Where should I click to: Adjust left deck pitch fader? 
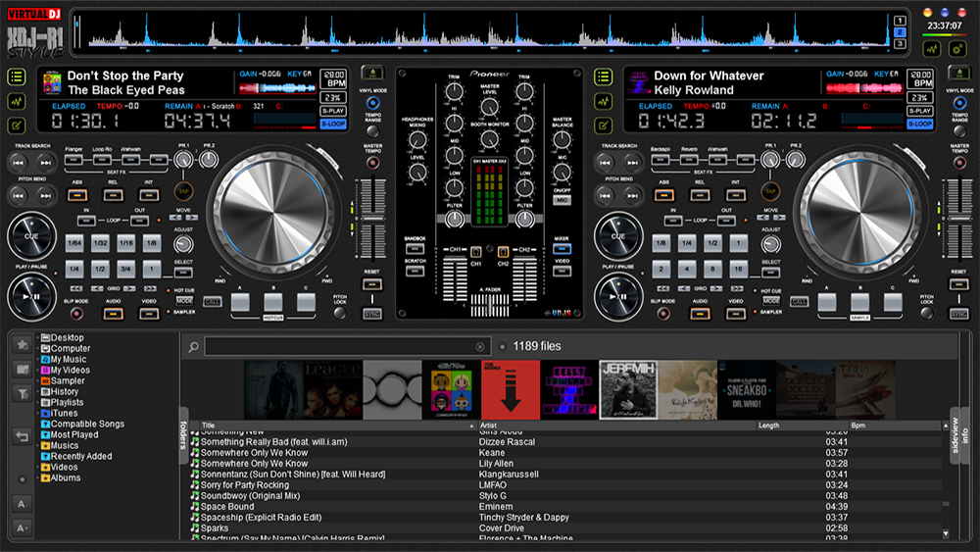372,219
